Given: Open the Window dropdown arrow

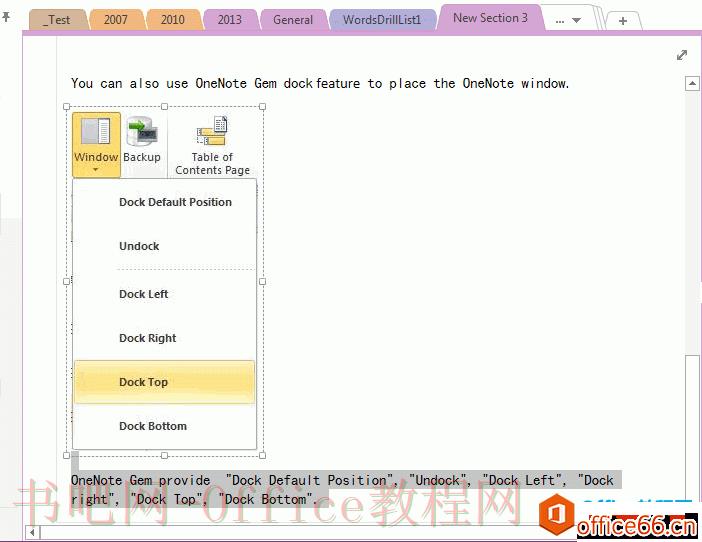Looking at the screenshot, I should coord(95,170).
